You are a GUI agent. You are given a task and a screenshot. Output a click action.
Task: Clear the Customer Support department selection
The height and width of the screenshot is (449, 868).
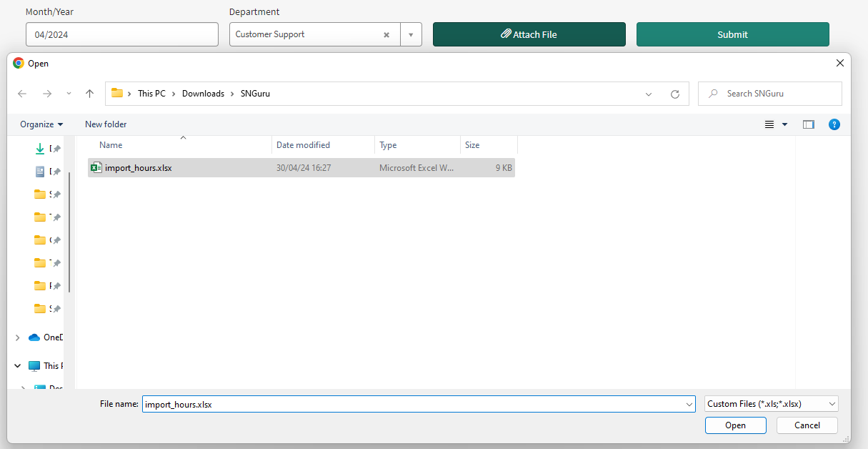pos(386,34)
